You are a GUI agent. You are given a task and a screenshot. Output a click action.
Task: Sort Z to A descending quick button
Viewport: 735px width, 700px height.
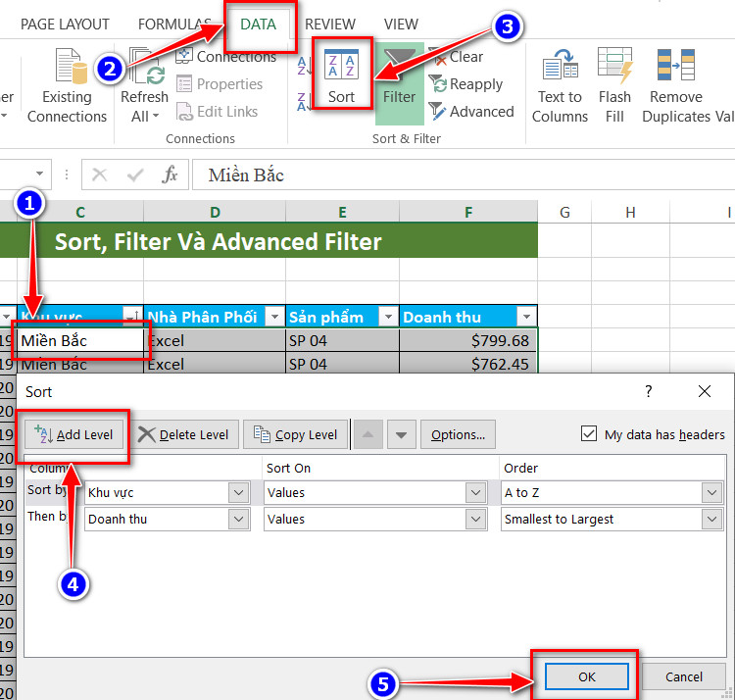304,102
